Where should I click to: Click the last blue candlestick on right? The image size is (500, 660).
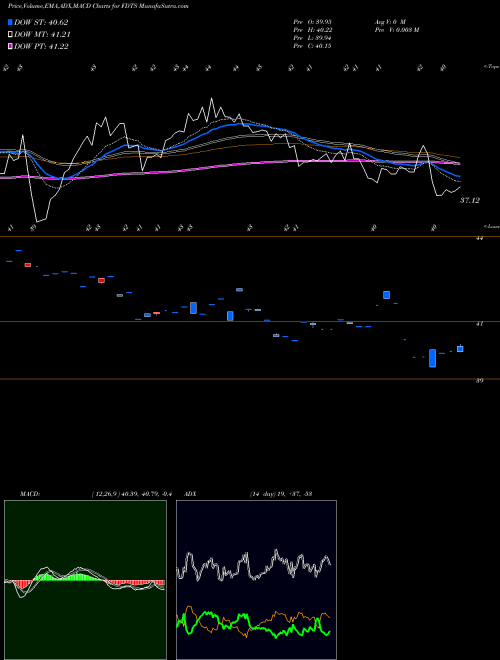(x=460, y=349)
